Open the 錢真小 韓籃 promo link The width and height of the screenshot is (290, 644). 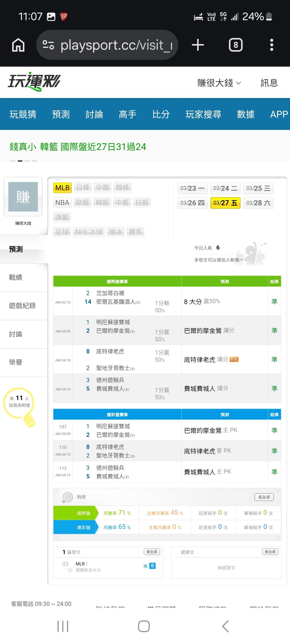(x=78, y=147)
